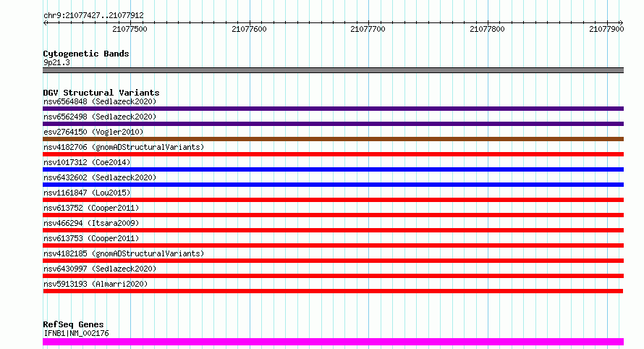Click the gray 9p21.3 cytogenetic band bar

tap(333, 70)
